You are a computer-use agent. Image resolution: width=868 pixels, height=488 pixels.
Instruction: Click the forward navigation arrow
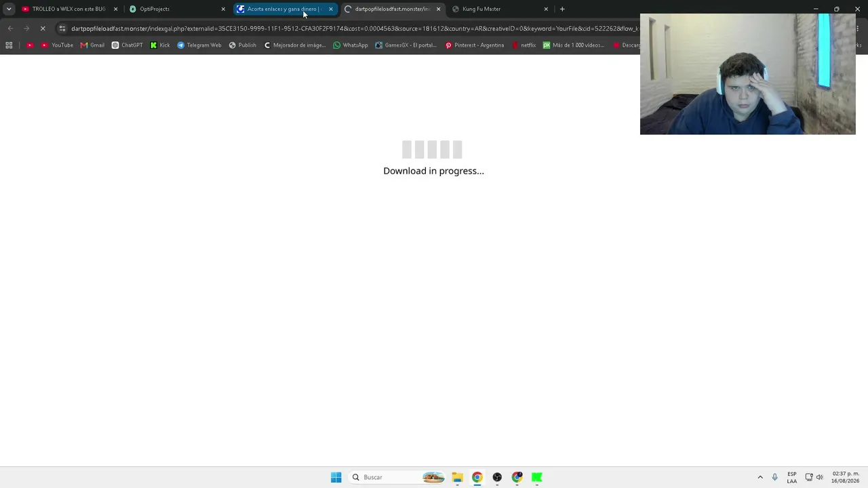(26, 28)
